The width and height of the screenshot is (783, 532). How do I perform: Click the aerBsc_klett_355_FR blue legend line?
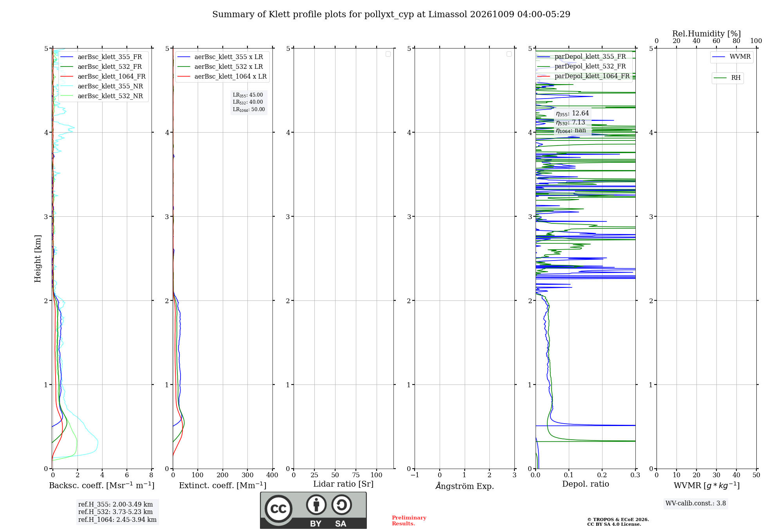coord(67,57)
